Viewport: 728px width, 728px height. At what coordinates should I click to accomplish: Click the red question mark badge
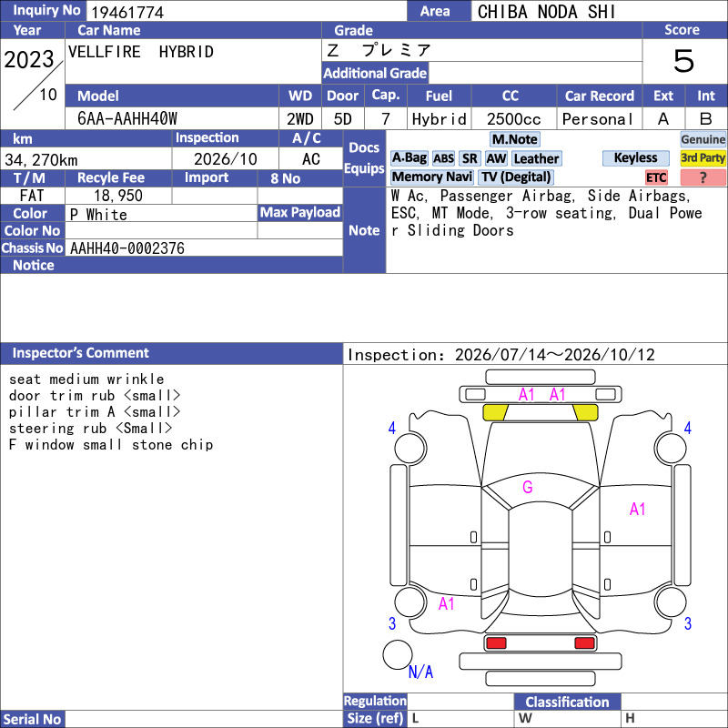coord(703,177)
